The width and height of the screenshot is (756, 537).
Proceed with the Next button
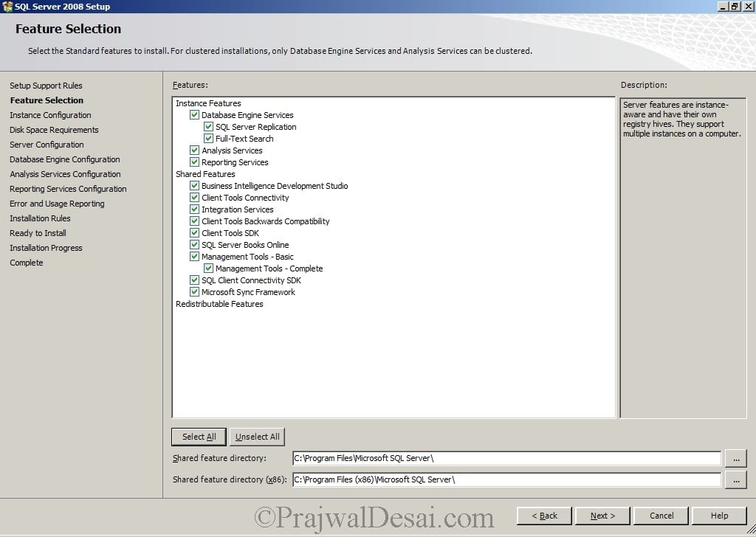(x=602, y=516)
